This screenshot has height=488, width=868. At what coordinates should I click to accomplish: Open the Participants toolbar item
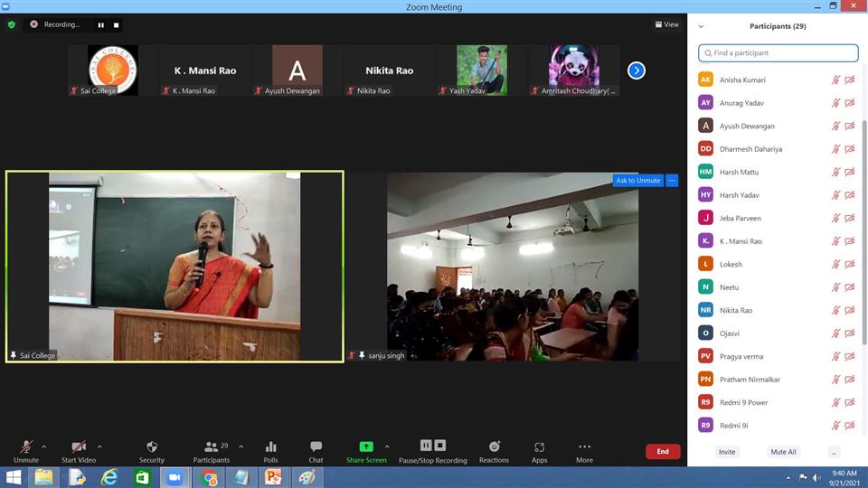[x=212, y=446]
